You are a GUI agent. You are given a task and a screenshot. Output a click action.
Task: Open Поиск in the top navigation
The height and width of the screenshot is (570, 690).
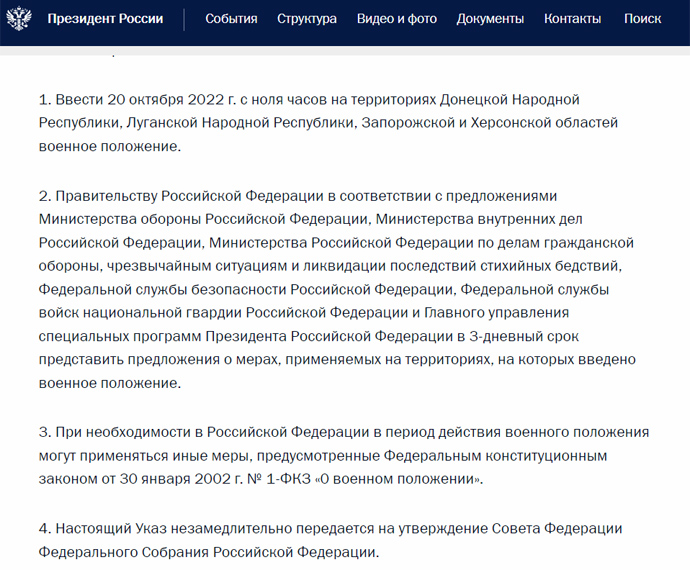[x=642, y=19]
